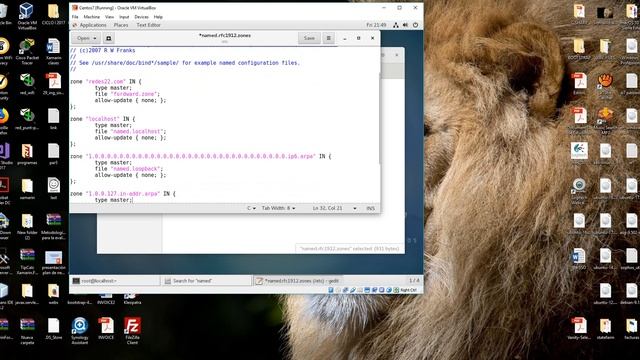Open the programas desktop icon
The height and width of the screenshot is (360, 640).
(x=27, y=154)
